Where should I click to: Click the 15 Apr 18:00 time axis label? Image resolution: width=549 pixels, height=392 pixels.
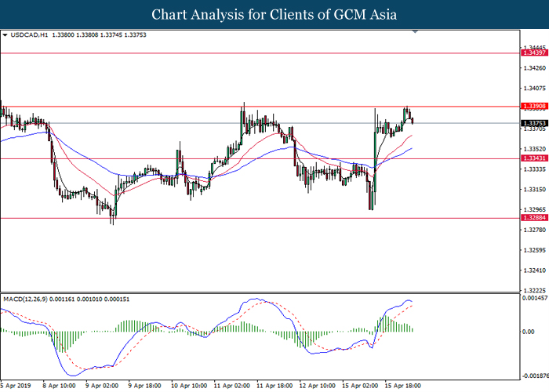[404, 386]
